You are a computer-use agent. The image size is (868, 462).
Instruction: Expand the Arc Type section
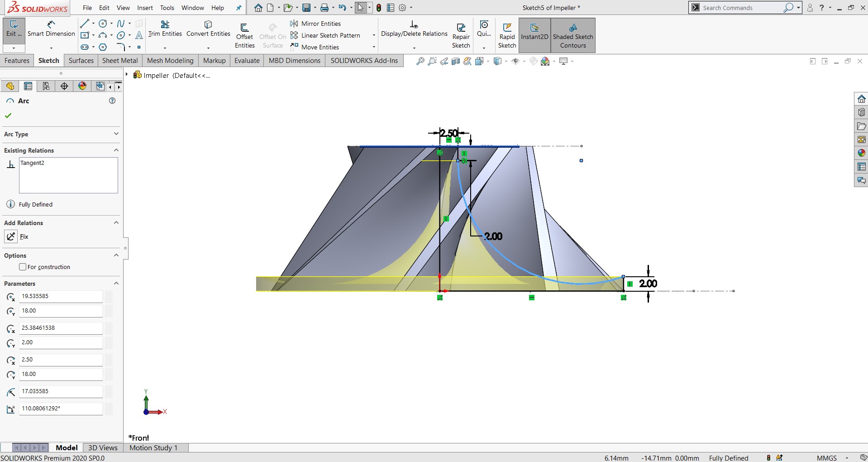tap(116, 134)
